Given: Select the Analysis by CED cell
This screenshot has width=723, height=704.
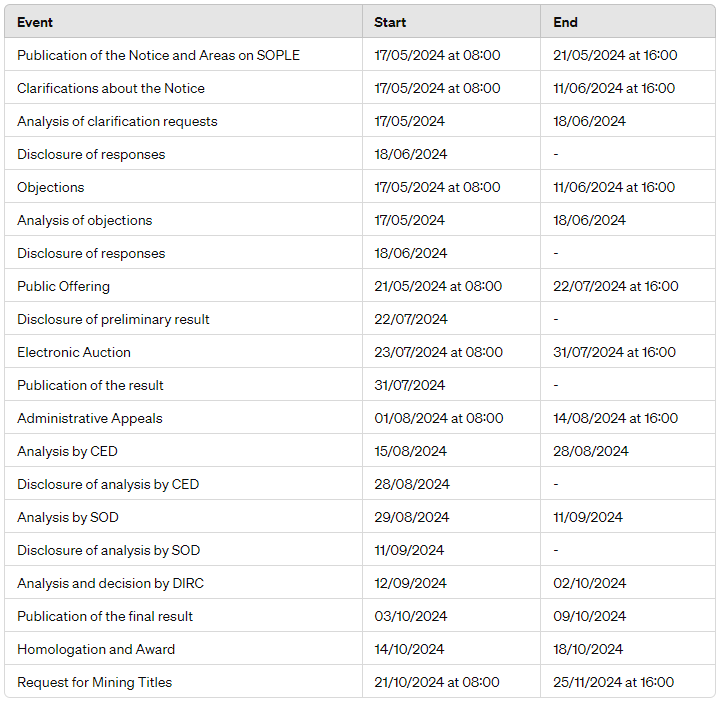Looking at the screenshot, I should (67, 451).
